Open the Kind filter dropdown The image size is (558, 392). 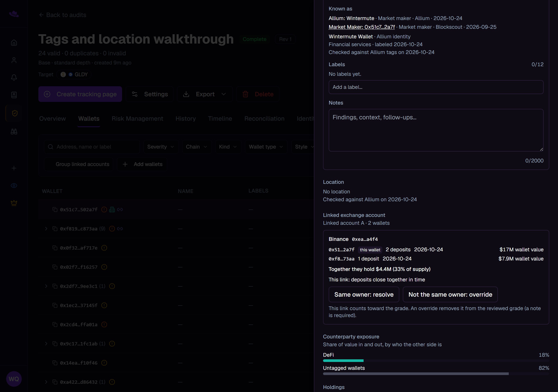tap(228, 147)
